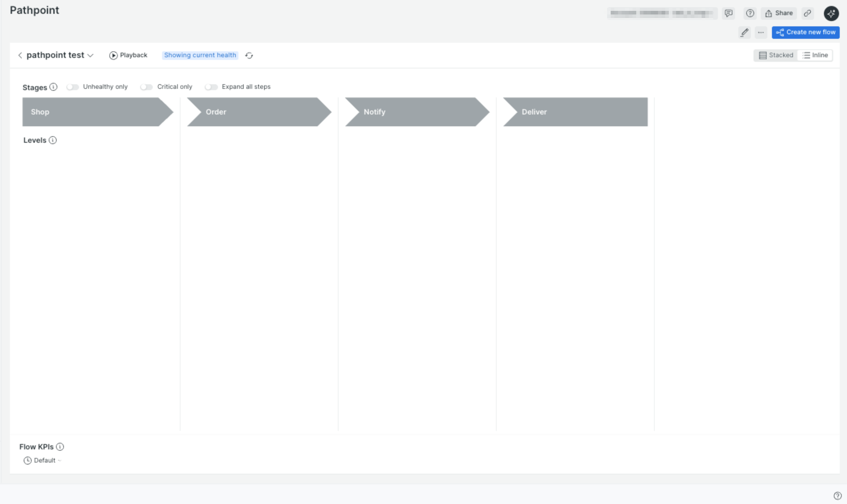The image size is (847, 504).
Task: Copy permalink using the link icon
Action: (807, 13)
